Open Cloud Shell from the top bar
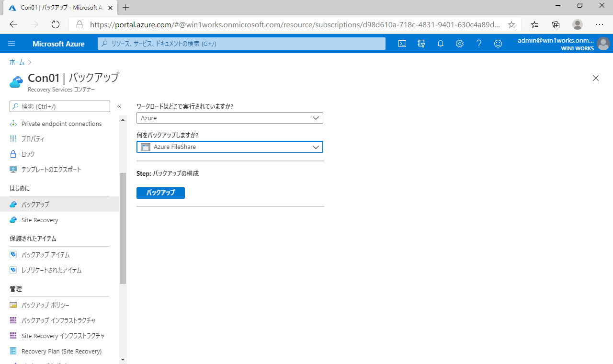Image resolution: width=613 pixels, height=364 pixels. coord(403,44)
